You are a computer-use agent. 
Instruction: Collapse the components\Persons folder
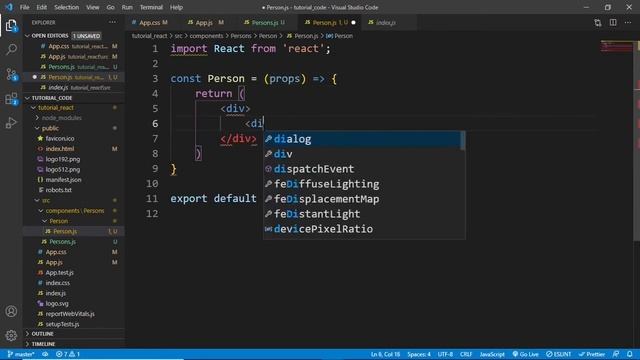point(73,211)
